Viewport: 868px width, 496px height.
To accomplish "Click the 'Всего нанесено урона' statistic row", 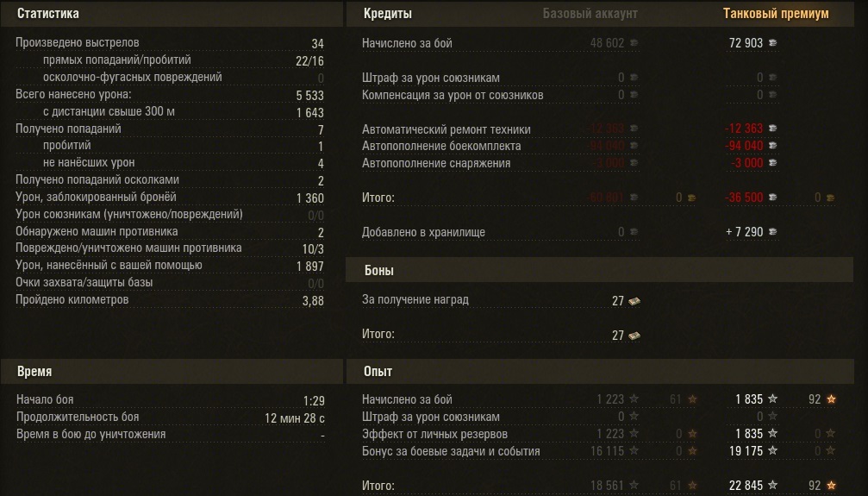I will point(74,95).
